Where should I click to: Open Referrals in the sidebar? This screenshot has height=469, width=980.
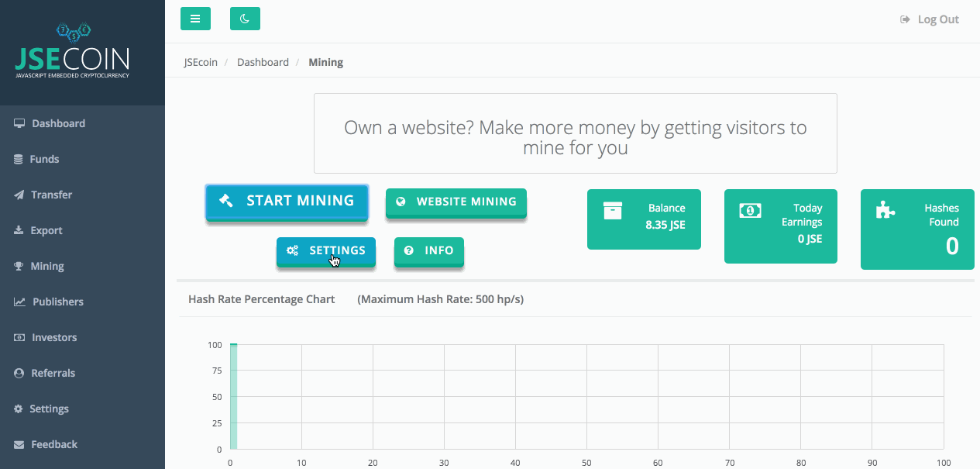(x=82, y=373)
